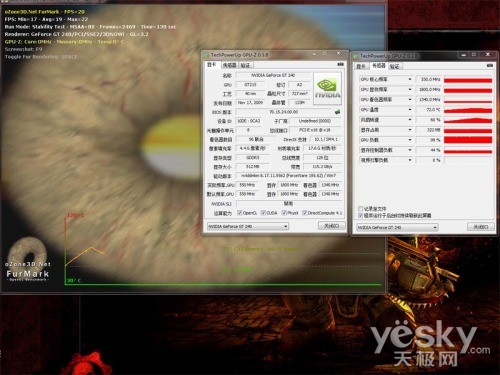Toggle the OpenCL checkbox
This screenshot has height=375, width=500.
click(x=239, y=213)
